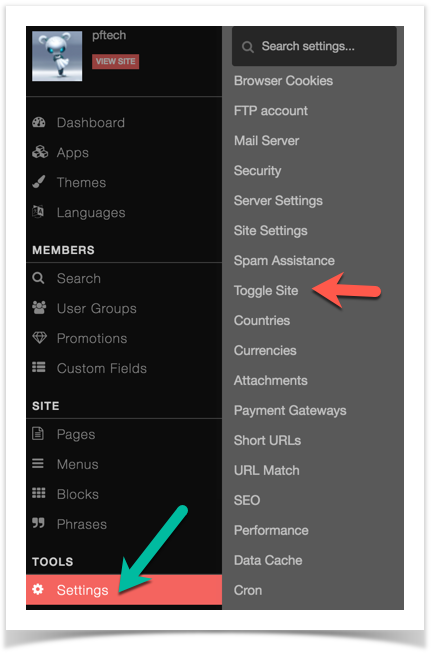The height and width of the screenshot is (659, 438).
Task: Click the Custom Fields list icon
Action: [39, 367]
